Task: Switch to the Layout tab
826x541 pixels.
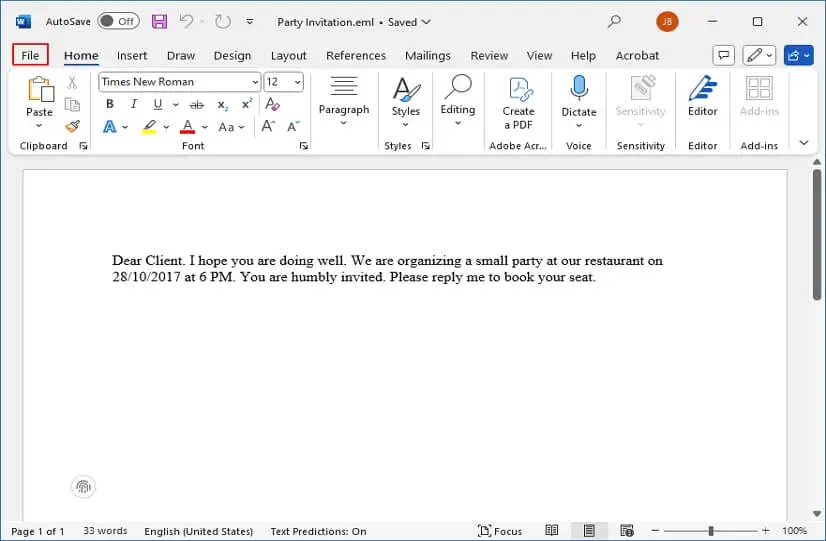Action: click(x=288, y=55)
